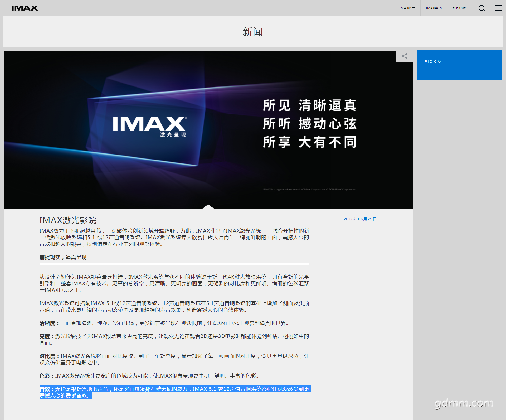
Task: Click the IMAX logo in header
Action: (25, 8)
